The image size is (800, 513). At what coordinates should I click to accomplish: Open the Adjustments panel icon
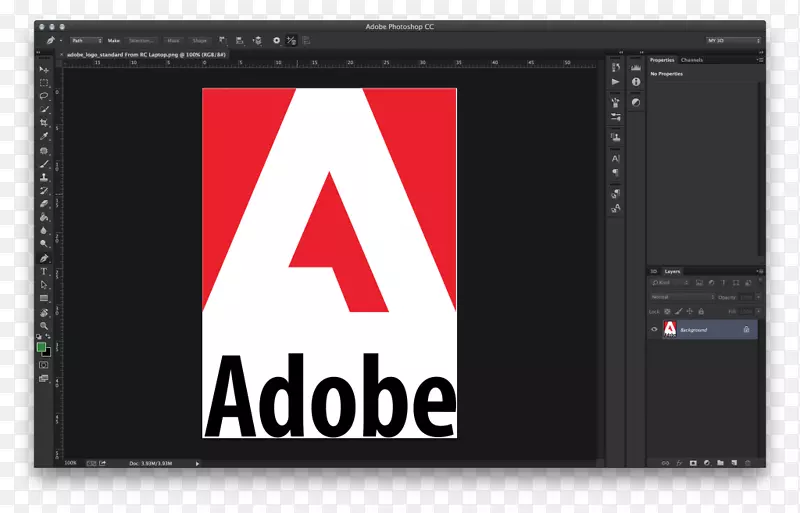(636, 103)
